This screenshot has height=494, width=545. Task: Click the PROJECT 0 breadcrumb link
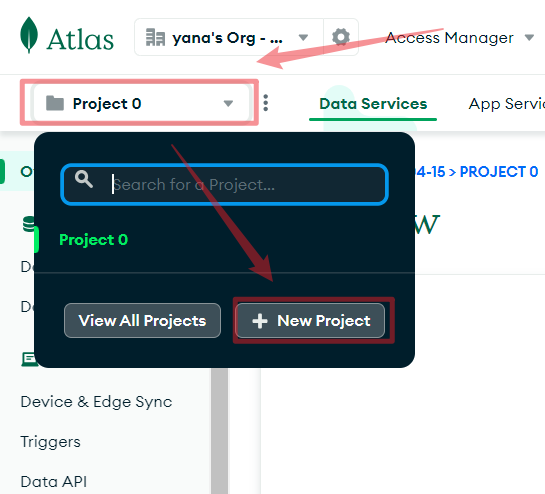499,172
